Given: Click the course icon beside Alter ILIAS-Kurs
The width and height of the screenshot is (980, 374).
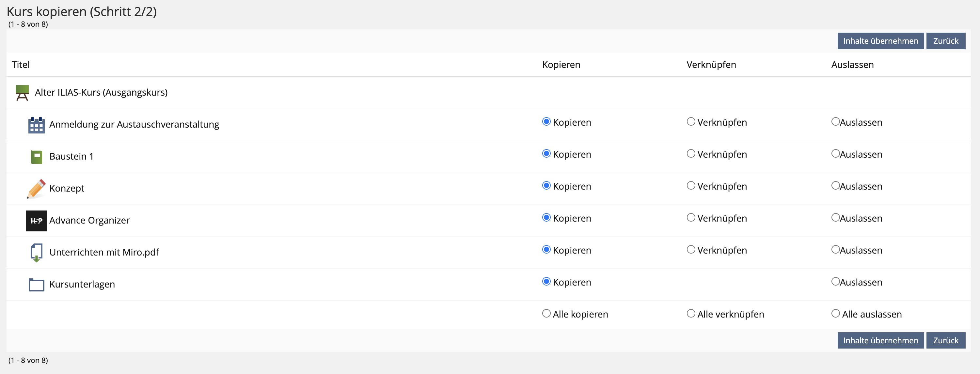Looking at the screenshot, I should [22, 93].
